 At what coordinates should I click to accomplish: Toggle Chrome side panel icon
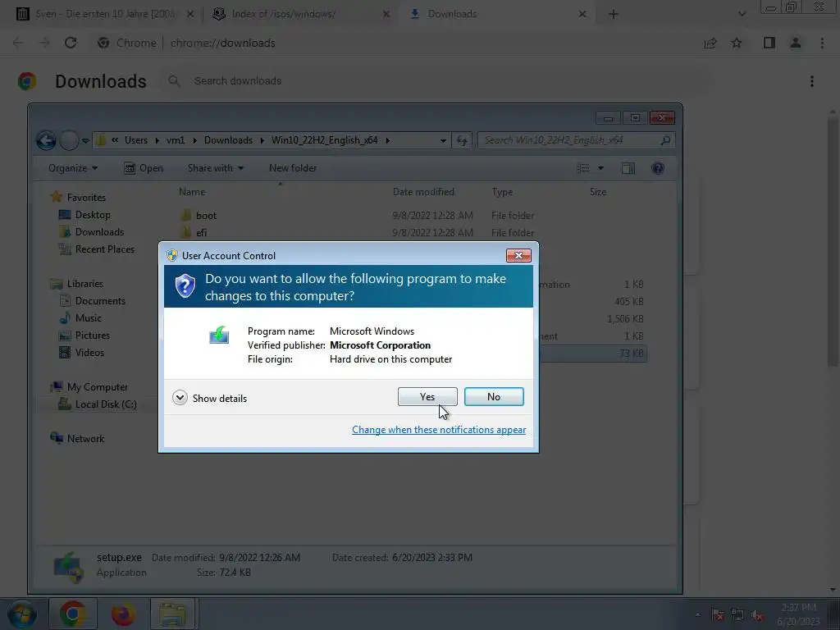(769, 43)
